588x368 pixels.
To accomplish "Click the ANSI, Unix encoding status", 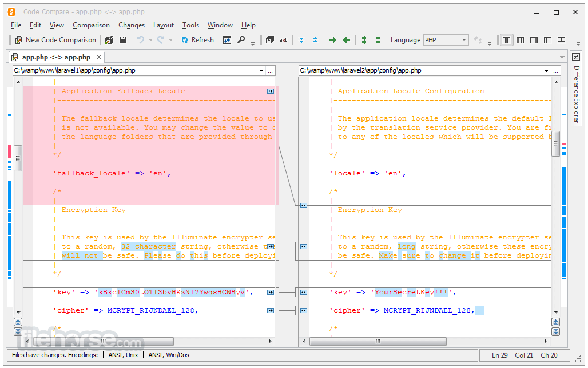I will (x=123, y=355).
